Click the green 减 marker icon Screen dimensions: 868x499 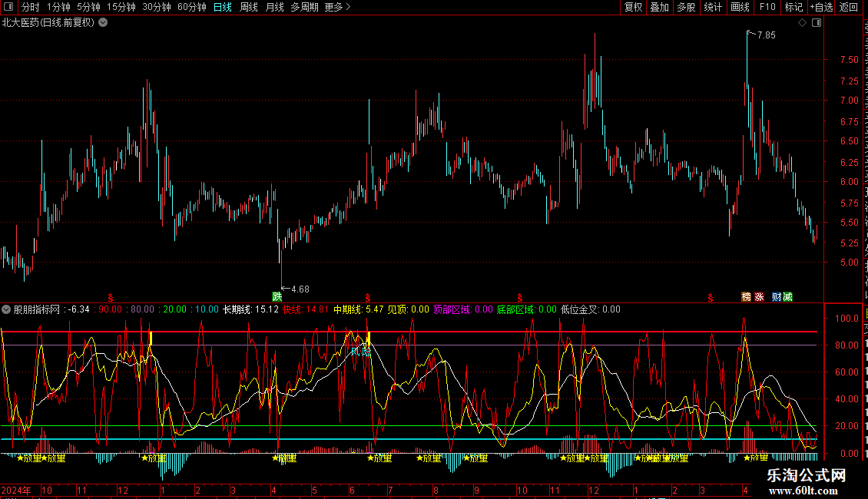pos(787,297)
